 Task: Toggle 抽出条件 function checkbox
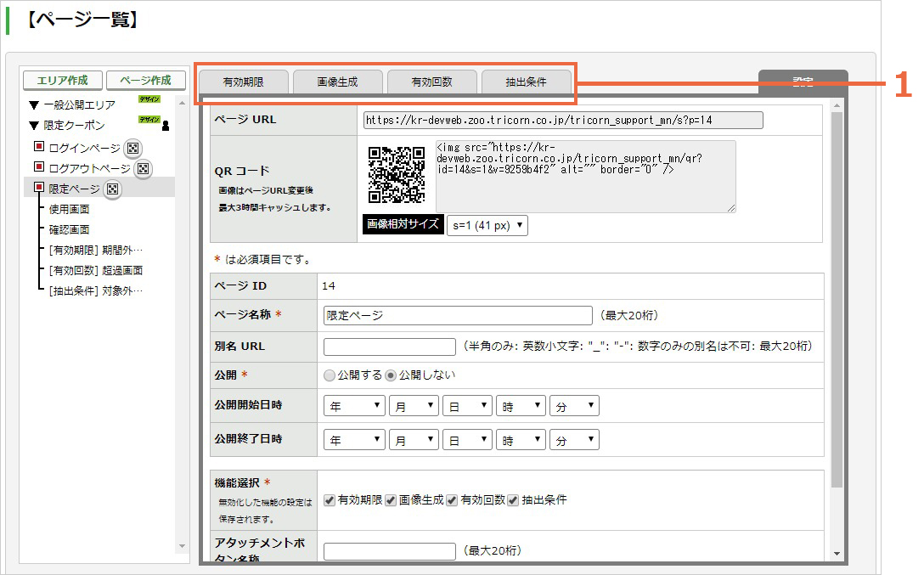coord(513,500)
